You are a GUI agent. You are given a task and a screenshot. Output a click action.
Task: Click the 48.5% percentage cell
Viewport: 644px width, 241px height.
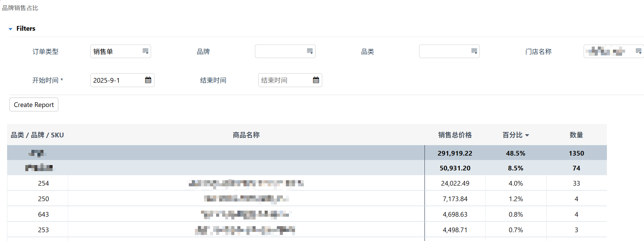pos(516,153)
